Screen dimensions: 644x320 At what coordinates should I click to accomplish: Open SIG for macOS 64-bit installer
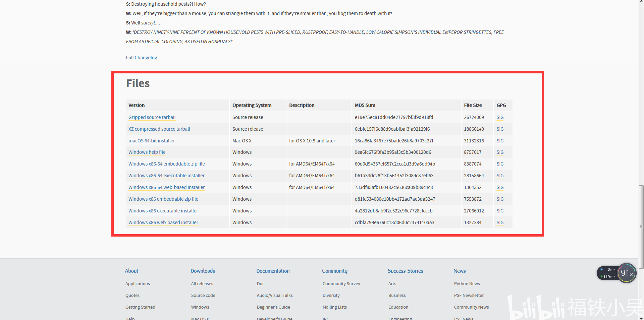(x=500, y=141)
